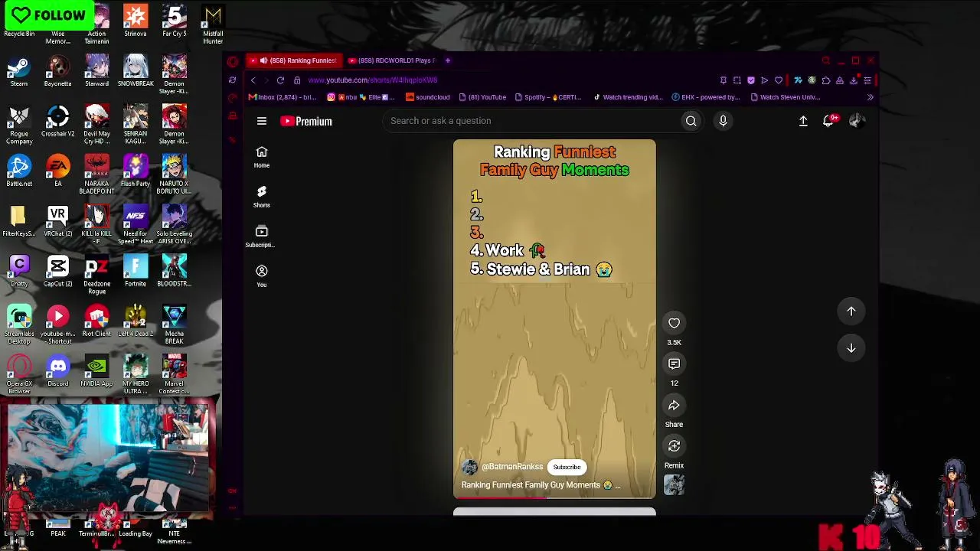The height and width of the screenshot is (551, 980).
Task: Open the Short's sound thumbnail
Action: point(674,485)
